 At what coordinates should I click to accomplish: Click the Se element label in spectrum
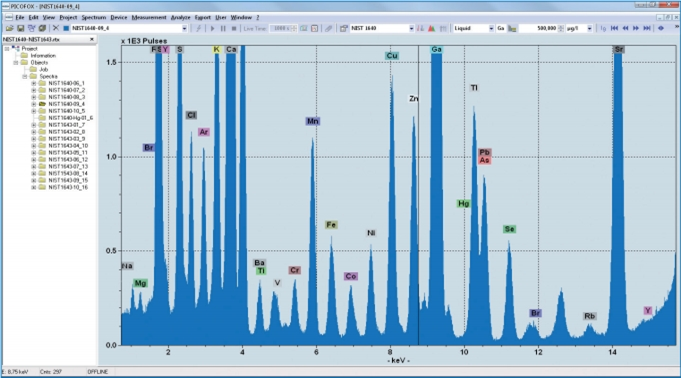[509, 229]
